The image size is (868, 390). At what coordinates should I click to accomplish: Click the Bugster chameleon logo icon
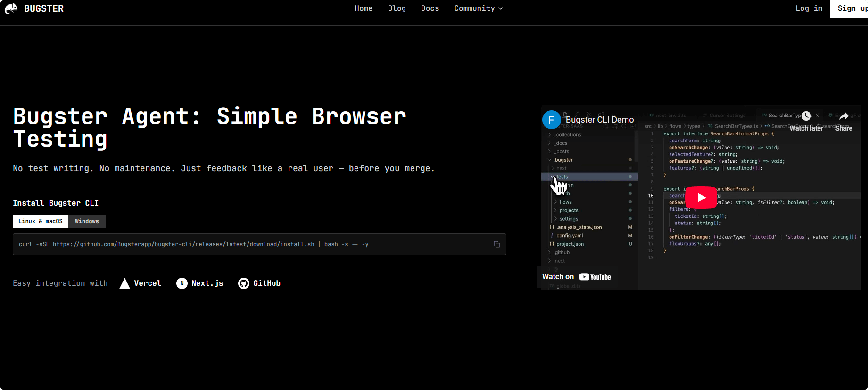pyautogui.click(x=11, y=8)
